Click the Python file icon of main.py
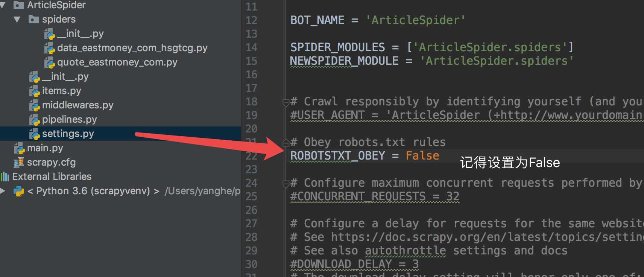This screenshot has height=277, width=644. click(19, 148)
